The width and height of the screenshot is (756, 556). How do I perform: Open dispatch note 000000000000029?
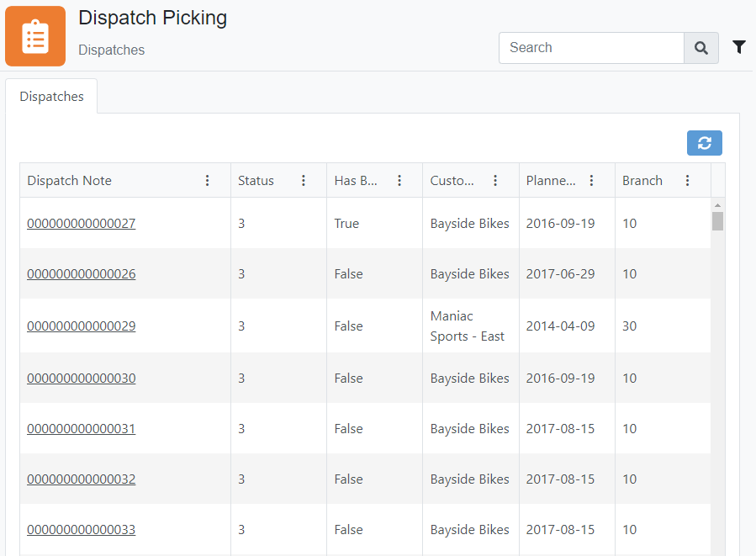click(82, 326)
